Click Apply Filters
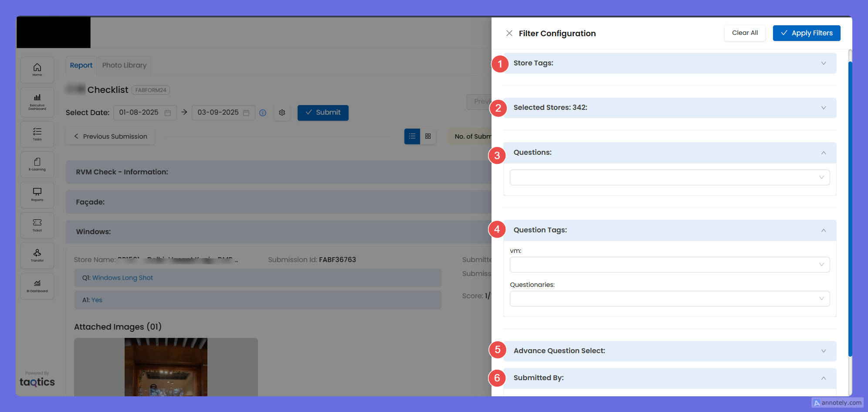Viewport: 868px width, 412px height. click(x=807, y=33)
